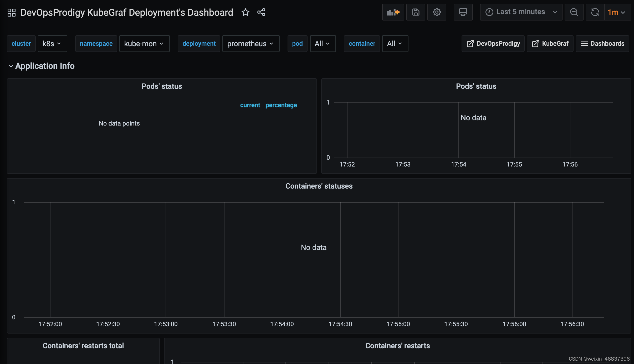Screen dimensions: 634x364
Task: Share the dashboard via share icon
Action: [x=261, y=12]
